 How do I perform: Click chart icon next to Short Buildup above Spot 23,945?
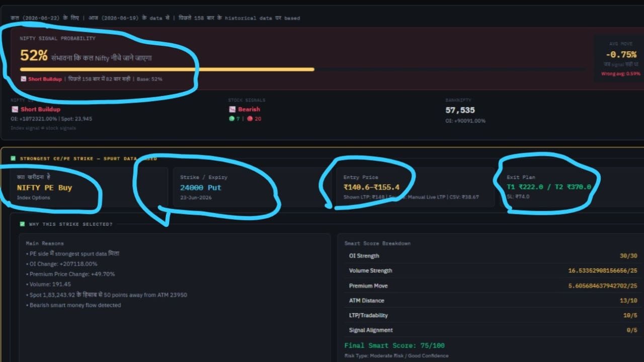click(15, 109)
